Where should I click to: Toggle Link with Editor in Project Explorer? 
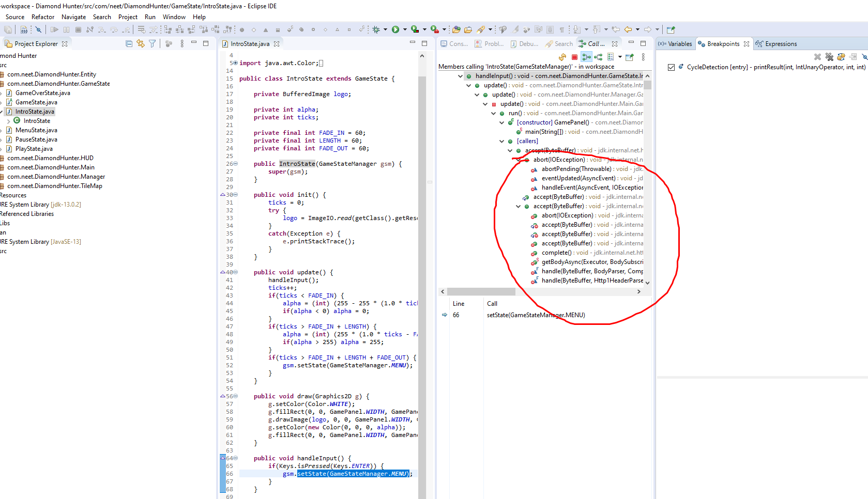[141, 44]
